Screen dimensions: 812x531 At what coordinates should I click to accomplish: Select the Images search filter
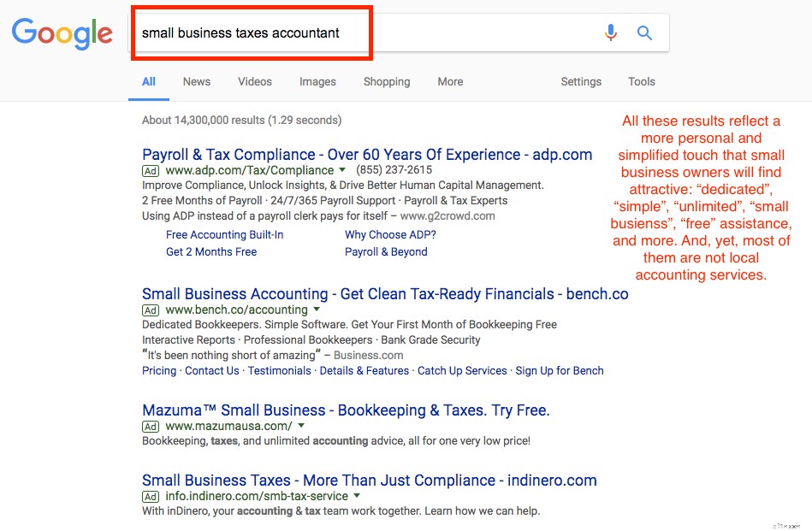coord(317,81)
